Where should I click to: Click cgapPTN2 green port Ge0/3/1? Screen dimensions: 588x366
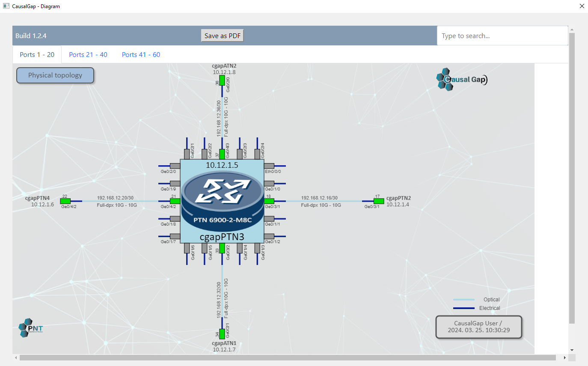point(379,201)
